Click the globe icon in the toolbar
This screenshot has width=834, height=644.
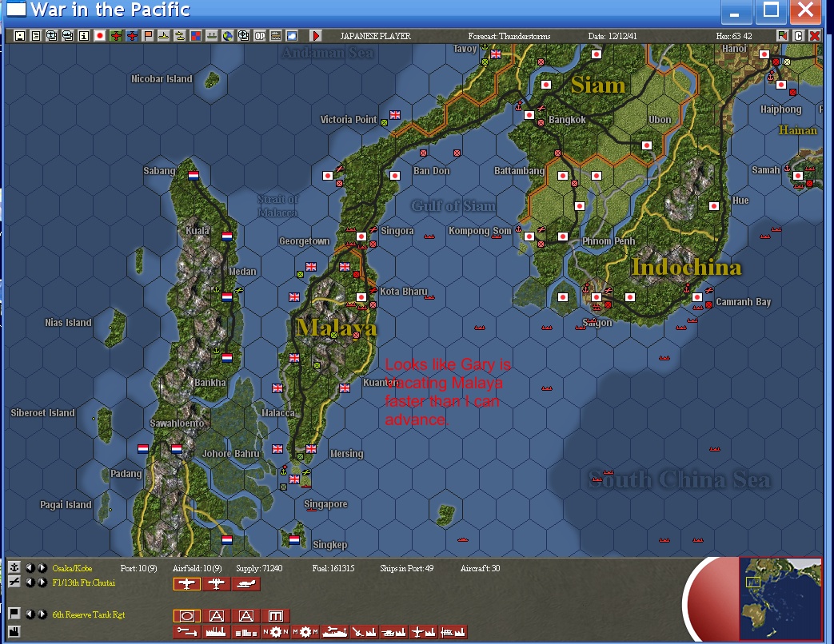coord(228,36)
